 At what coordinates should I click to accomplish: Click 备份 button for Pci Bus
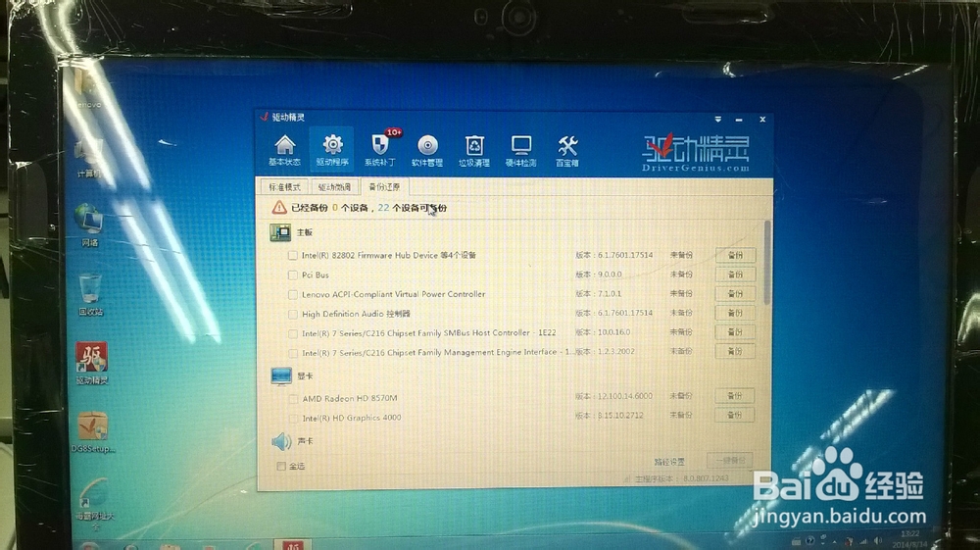tap(735, 275)
